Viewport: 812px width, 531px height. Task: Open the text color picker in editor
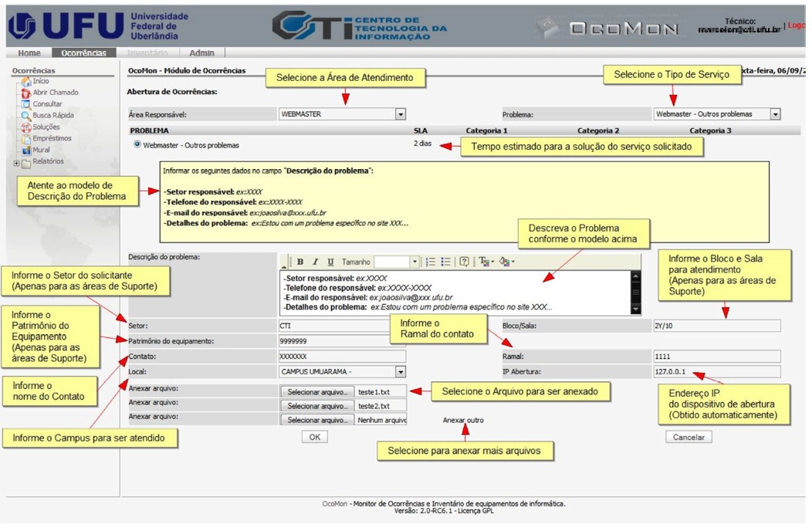[x=484, y=262]
